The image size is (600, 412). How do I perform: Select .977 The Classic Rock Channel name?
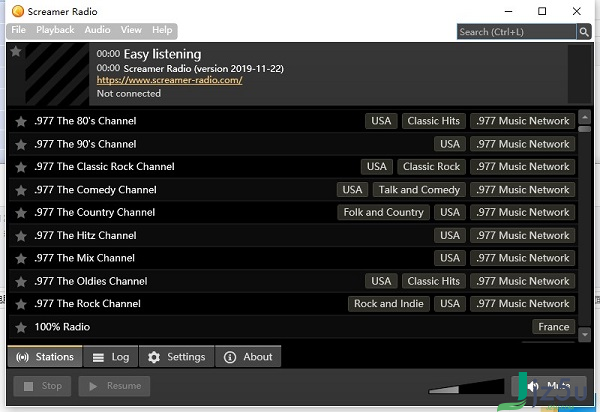104,166
